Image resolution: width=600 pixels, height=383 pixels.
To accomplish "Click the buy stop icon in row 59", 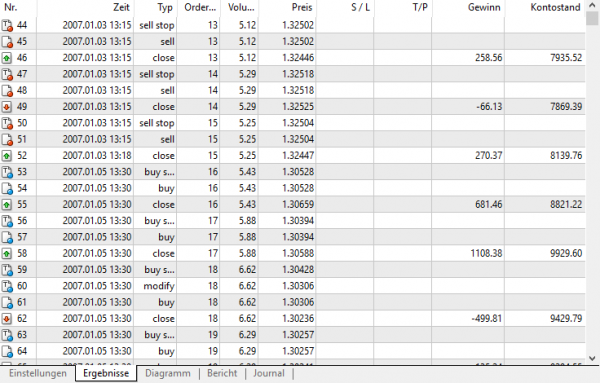I will [x=7, y=270].
